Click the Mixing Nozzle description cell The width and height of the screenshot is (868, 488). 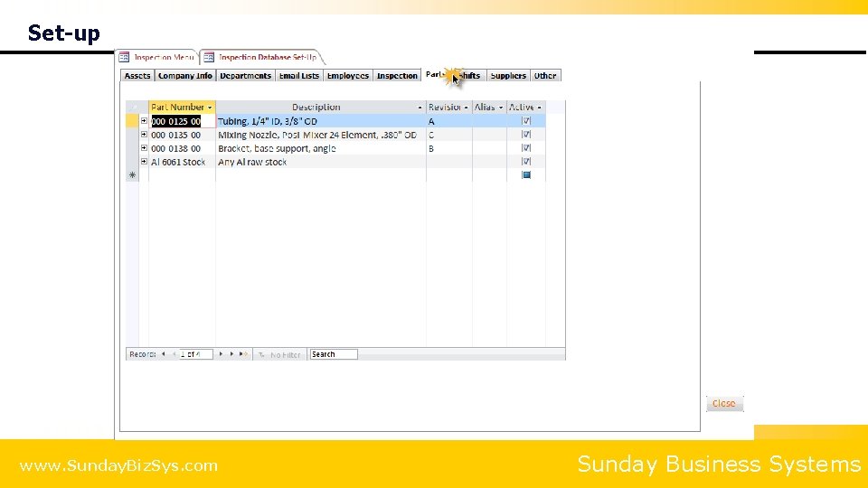pyautogui.click(x=321, y=135)
